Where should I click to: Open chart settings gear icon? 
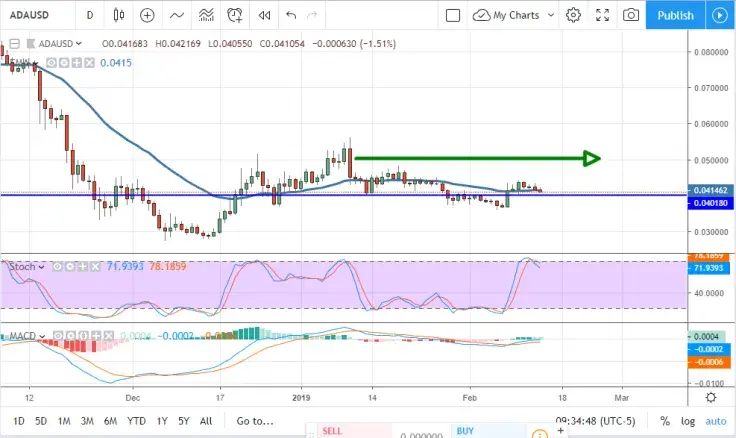click(573, 15)
